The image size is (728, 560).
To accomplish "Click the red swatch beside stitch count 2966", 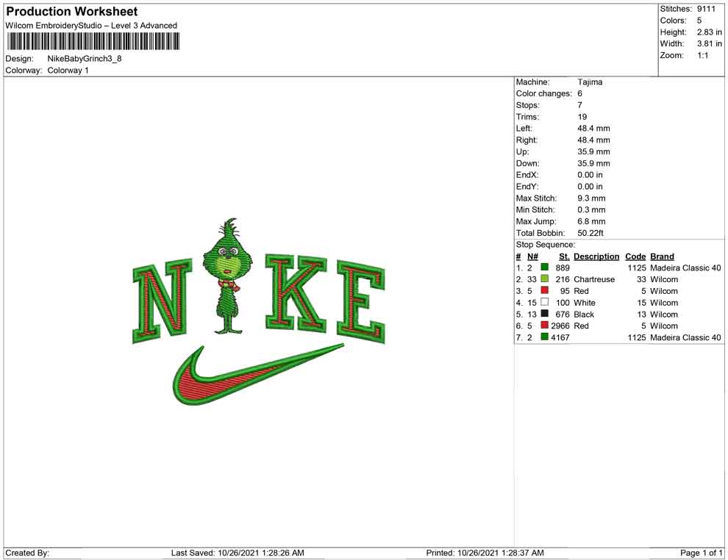I will [545, 326].
